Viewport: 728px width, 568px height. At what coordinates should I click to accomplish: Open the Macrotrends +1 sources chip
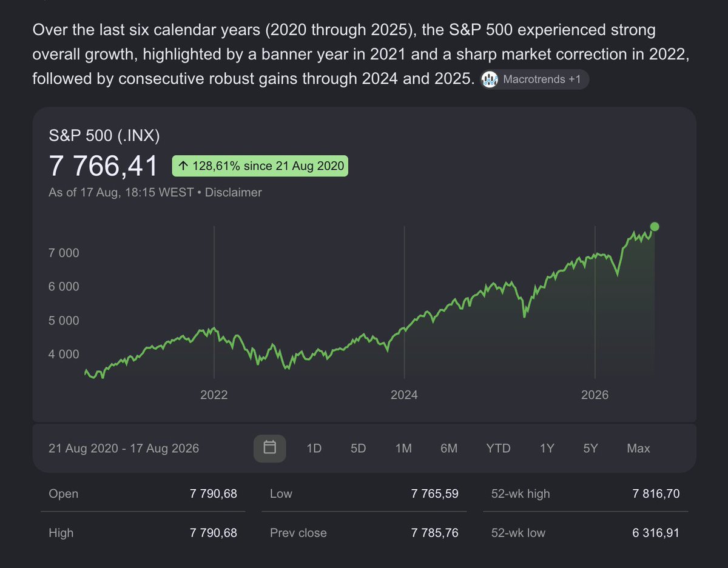[534, 80]
